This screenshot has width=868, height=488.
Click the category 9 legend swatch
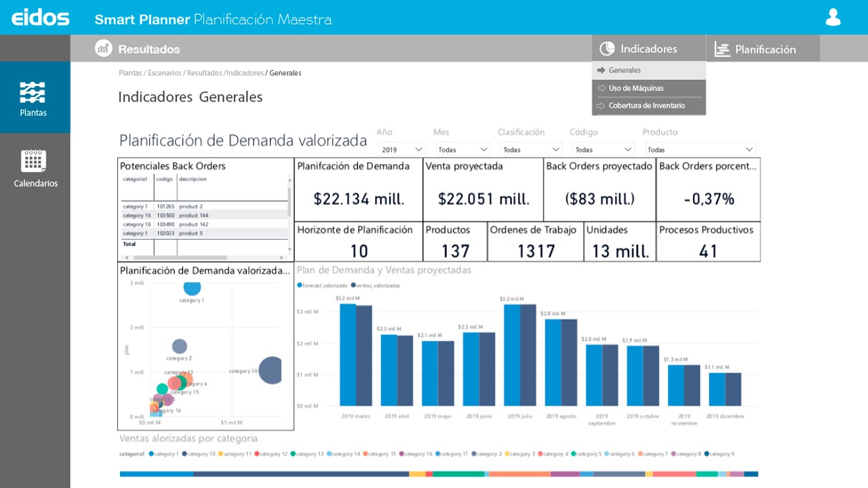(x=707, y=454)
